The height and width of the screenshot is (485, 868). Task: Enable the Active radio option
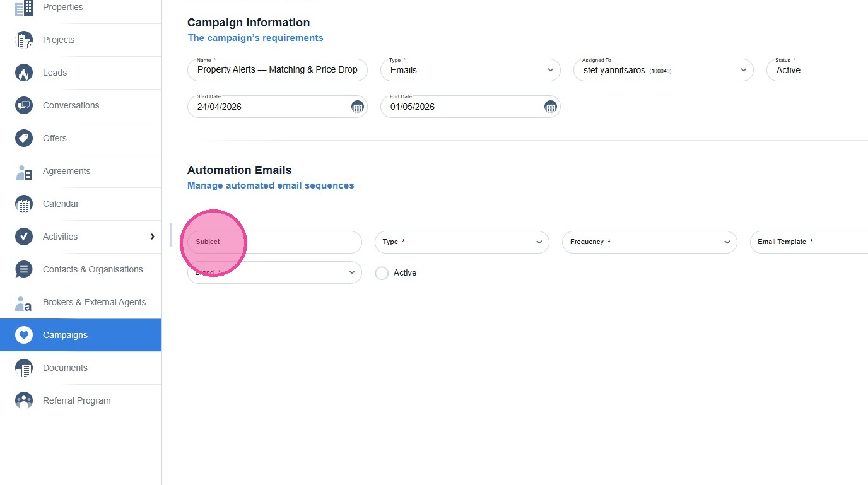[382, 273]
